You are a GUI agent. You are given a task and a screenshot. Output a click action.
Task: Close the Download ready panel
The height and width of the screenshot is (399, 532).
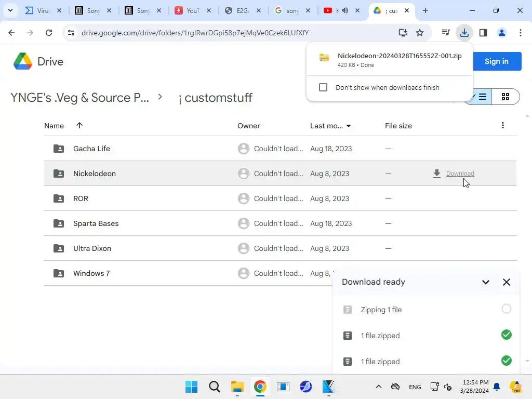506,282
